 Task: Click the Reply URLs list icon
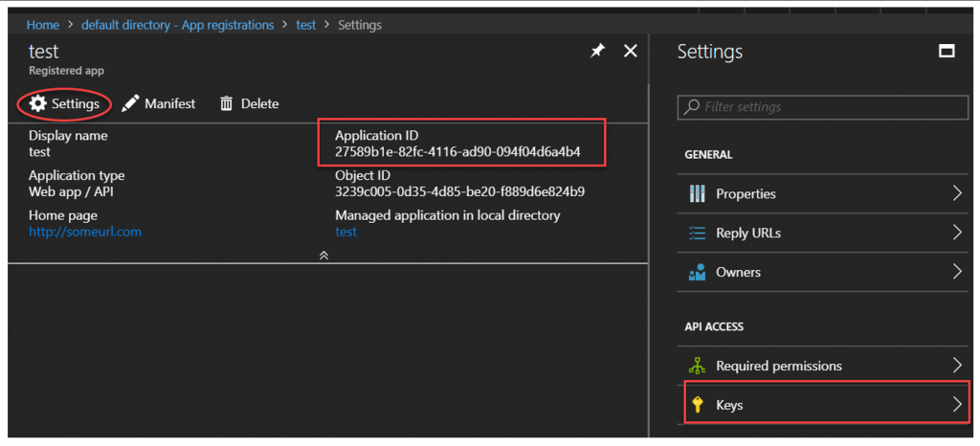(697, 233)
